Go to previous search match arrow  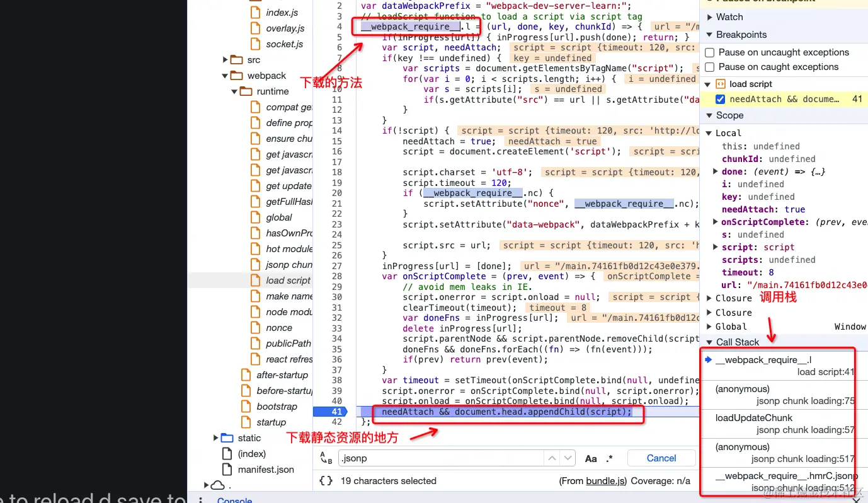pyautogui.click(x=552, y=458)
